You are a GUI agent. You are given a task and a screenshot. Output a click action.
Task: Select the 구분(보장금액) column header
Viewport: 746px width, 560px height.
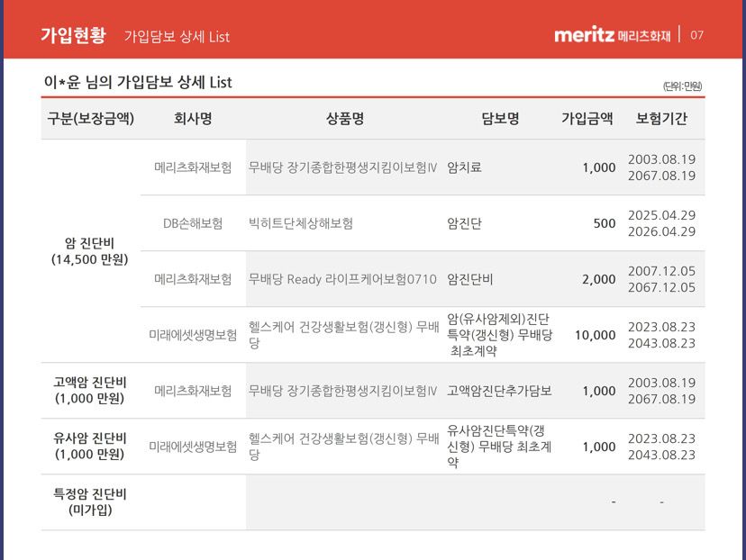[x=90, y=118]
